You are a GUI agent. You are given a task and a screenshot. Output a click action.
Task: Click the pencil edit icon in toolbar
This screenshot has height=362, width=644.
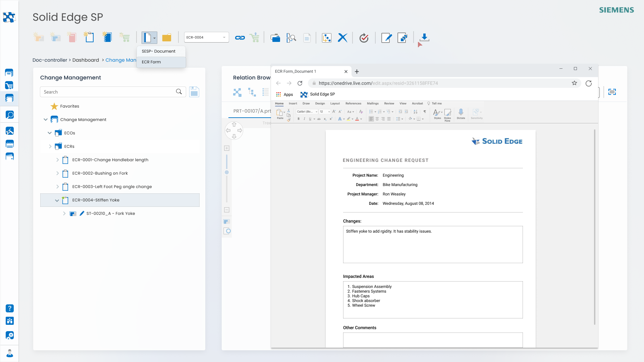(386, 38)
